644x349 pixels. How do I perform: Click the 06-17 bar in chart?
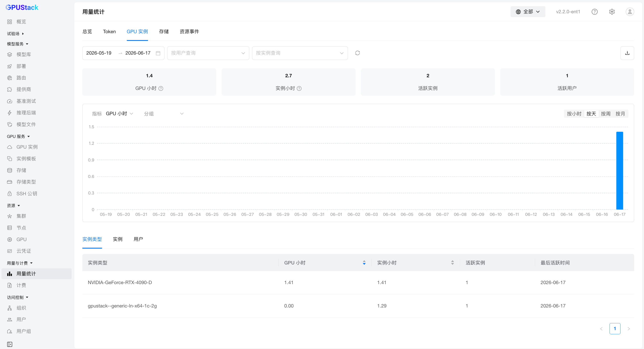[619, 170]
